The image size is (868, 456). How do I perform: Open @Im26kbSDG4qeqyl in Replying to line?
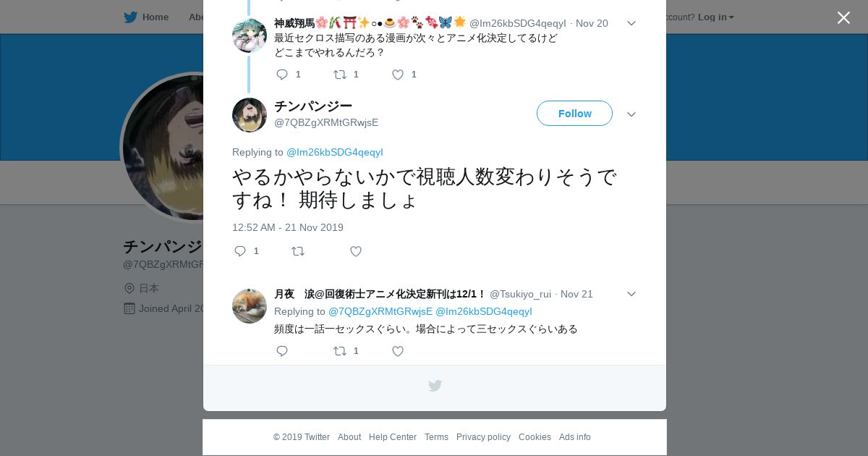click(335, 152)
